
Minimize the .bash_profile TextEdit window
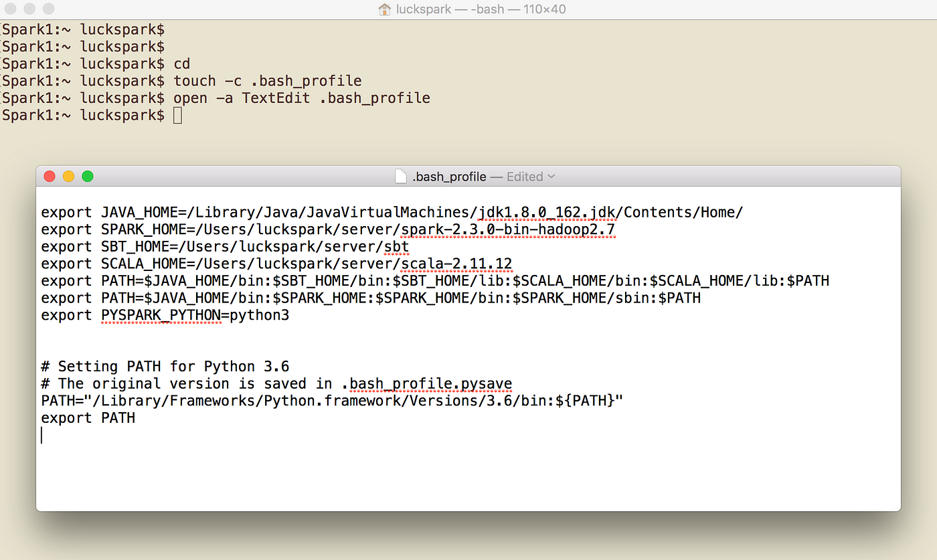tap(68, 177)
